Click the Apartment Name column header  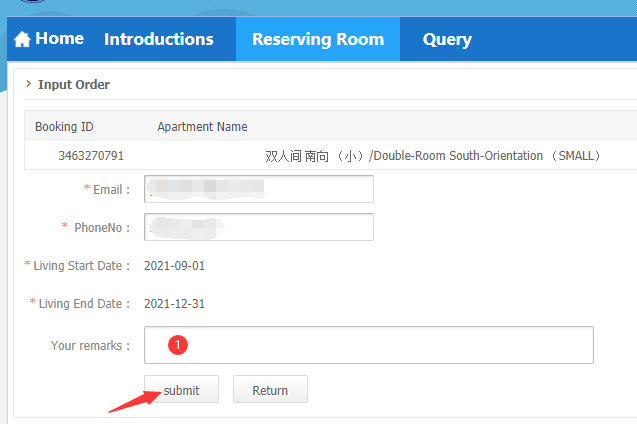202,127
